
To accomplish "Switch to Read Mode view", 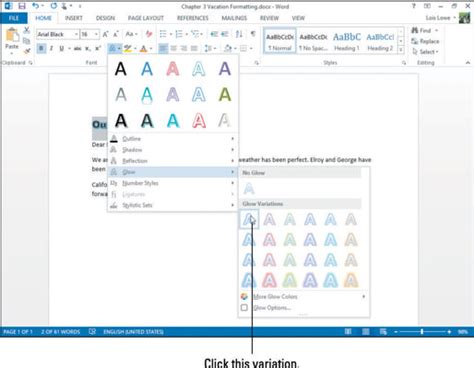I will [x=348, y=332].
